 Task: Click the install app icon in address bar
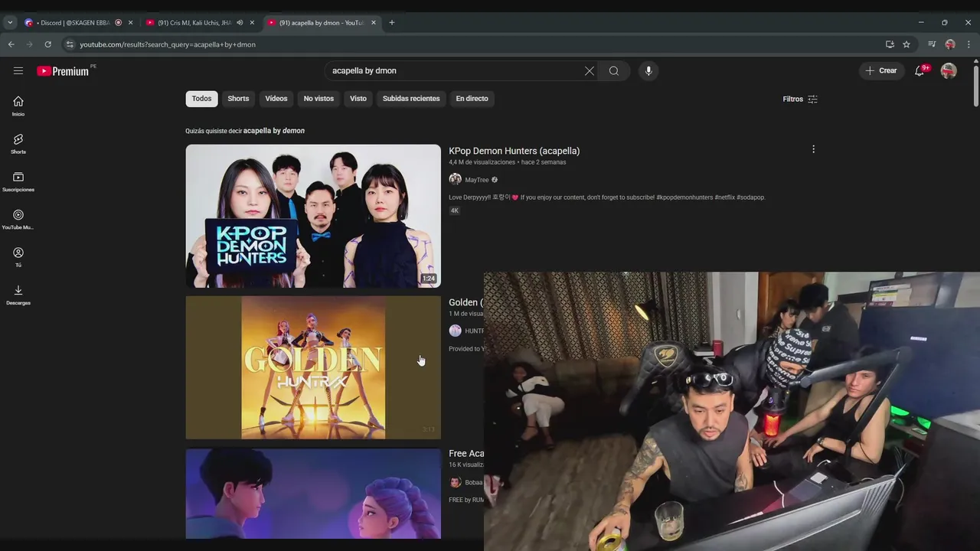pyautogui.click(x=890, y=44)
